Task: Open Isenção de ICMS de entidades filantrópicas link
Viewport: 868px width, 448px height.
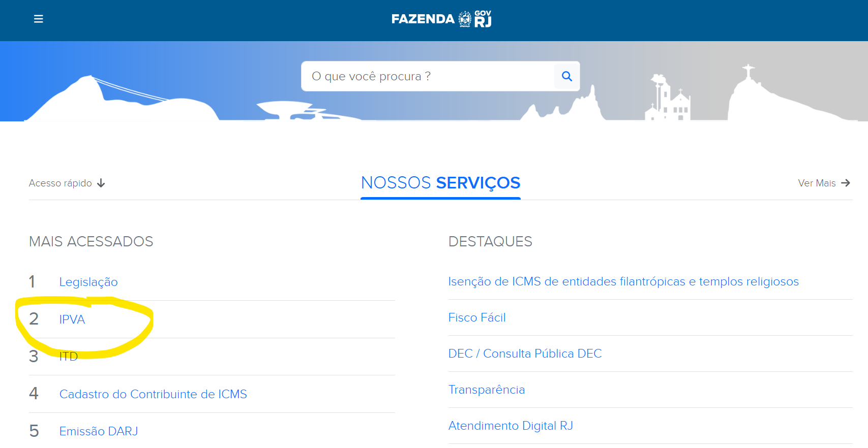Action: coord(623,281)
